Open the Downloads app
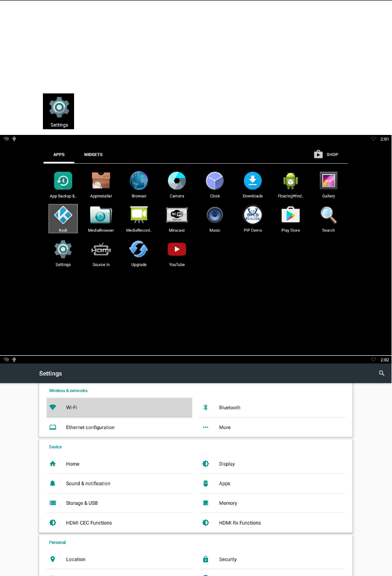The width and height of the screenshot is (392, 576). coord(253,184)
